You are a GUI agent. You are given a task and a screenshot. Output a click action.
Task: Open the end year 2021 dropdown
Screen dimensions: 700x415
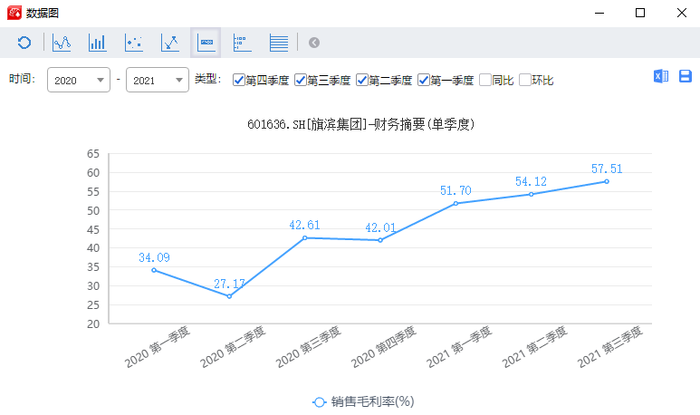pos(157,80)
